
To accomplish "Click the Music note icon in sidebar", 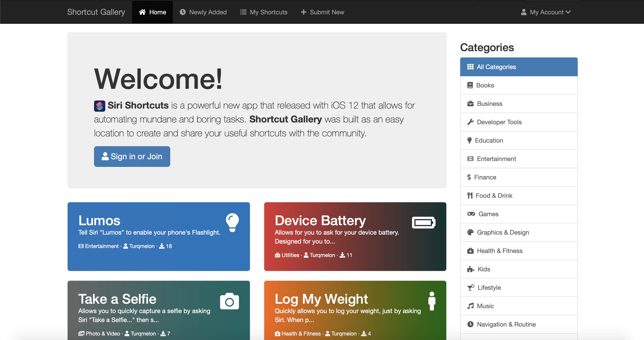I will click(470, 306).
